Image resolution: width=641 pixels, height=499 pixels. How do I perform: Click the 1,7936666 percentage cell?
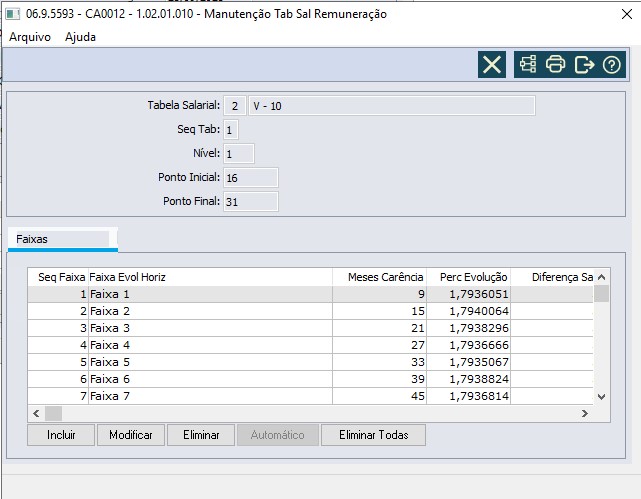click(468, 345)
